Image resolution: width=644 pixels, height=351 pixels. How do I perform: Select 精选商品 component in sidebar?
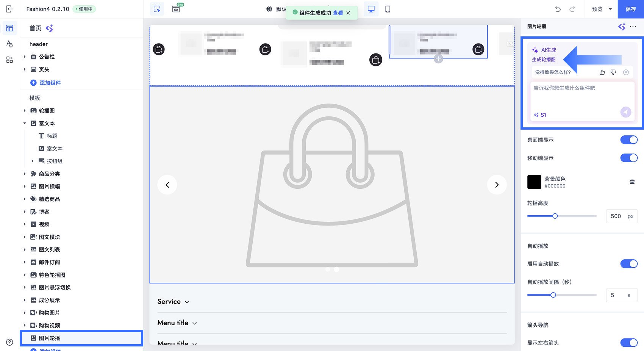pyautogui.click(x=49, y=199)
